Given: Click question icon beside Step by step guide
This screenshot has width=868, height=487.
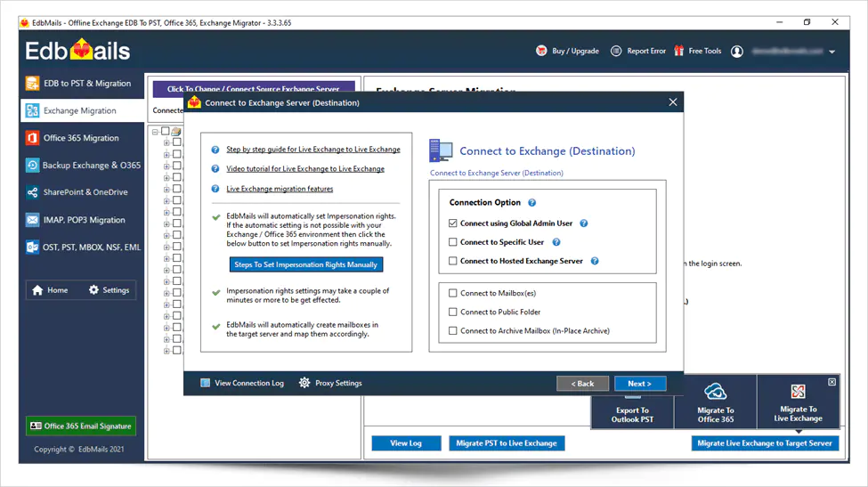Looking at the screenshot, I should [x=215, y=150].
